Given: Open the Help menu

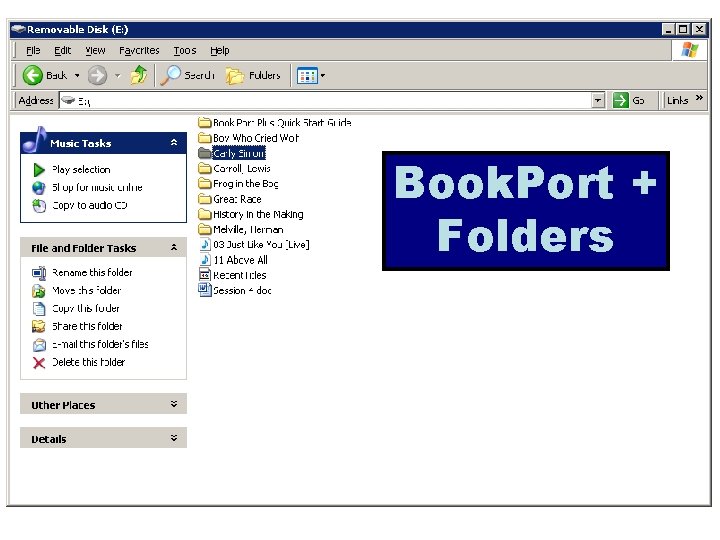Looking at the screenshot, I should pyautogui.click(x=219, y=51).
